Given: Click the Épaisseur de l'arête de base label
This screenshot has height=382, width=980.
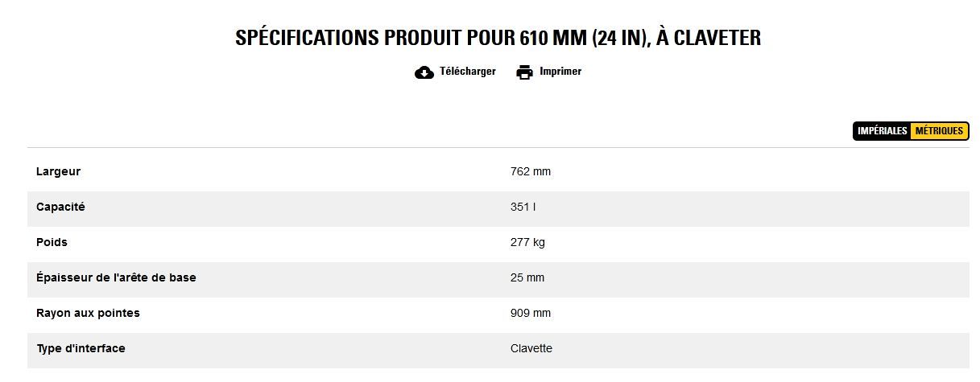Looking at the screenshot, I should (x=116, y=277).
